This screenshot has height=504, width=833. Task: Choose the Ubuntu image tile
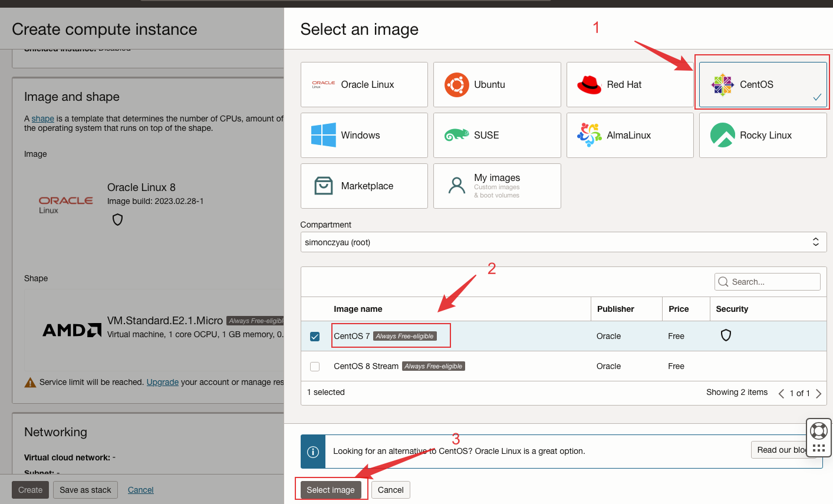pyautogui.click(x=496, y=85)
